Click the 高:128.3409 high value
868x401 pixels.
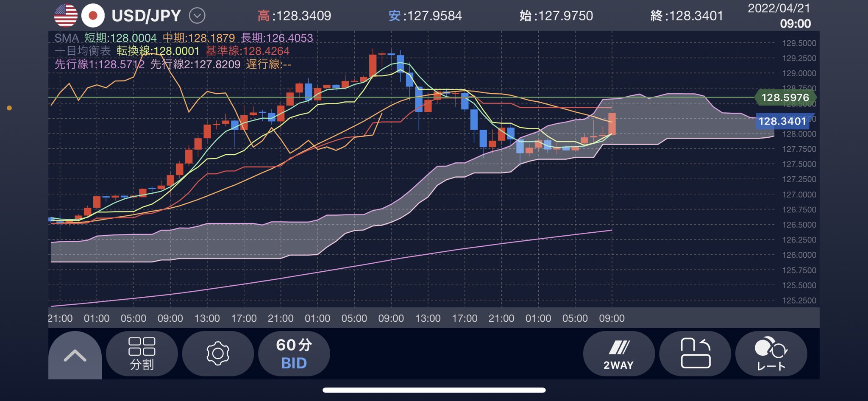tap(294, 16)
